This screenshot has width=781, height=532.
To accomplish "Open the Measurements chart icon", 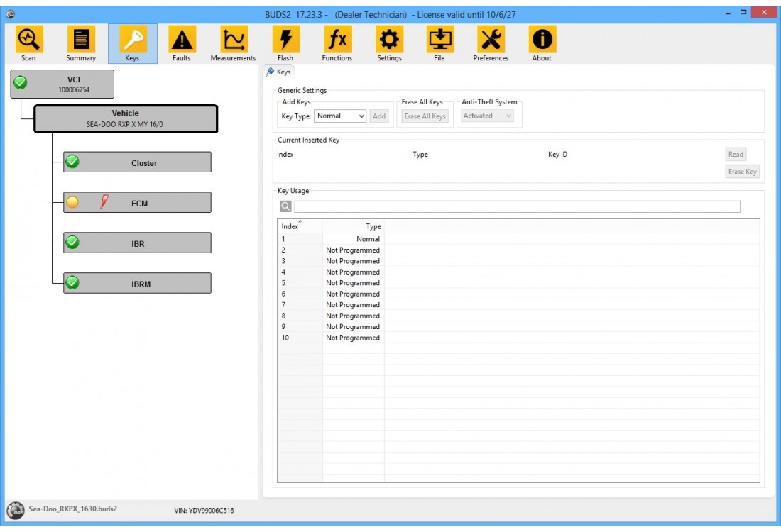I will coord(233,43).
